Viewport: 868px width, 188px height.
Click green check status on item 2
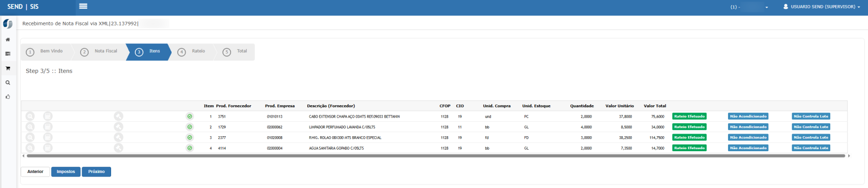point(190,127)
